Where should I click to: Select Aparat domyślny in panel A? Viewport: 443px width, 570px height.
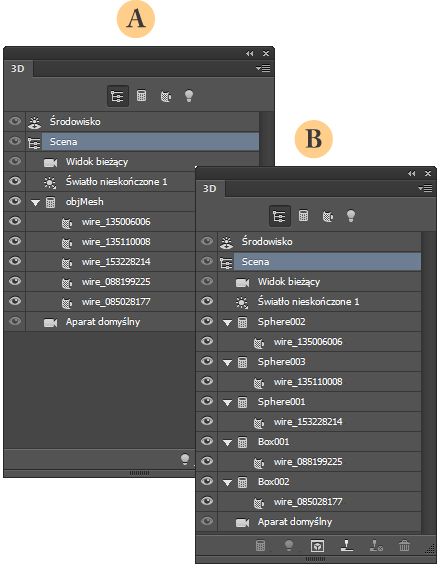coord(110,322)
